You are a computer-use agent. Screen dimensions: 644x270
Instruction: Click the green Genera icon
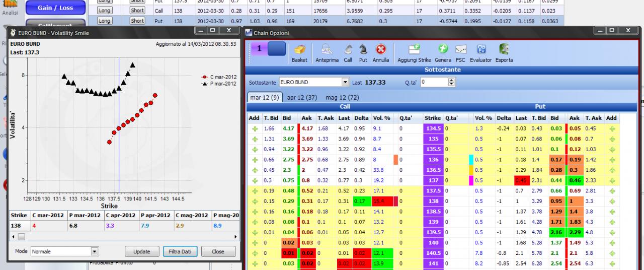click(443, 50)
